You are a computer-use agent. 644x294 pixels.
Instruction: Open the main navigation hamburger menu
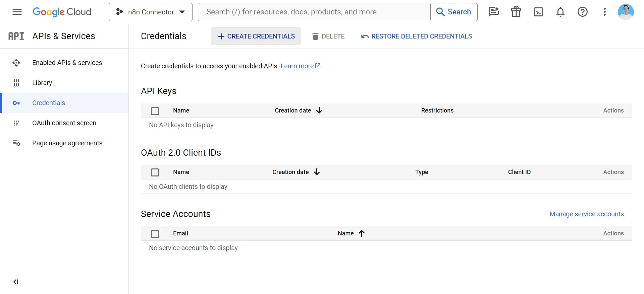point(17,12)
